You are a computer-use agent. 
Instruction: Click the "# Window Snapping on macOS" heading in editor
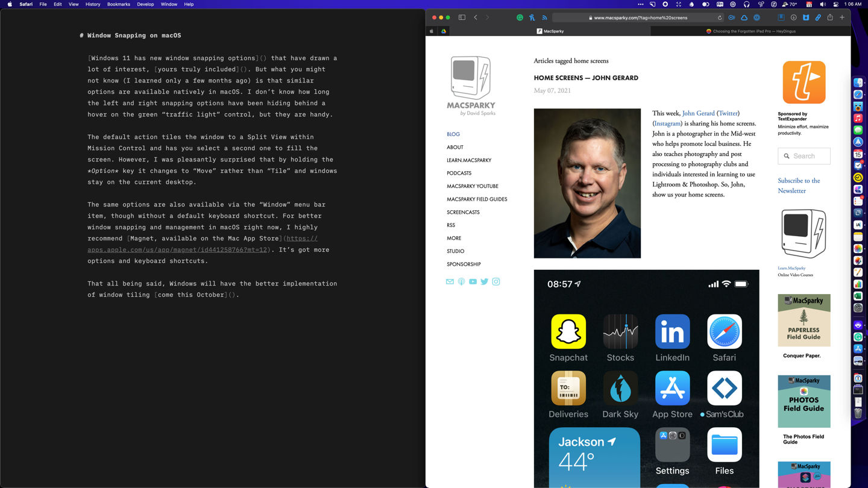point(130,36)
